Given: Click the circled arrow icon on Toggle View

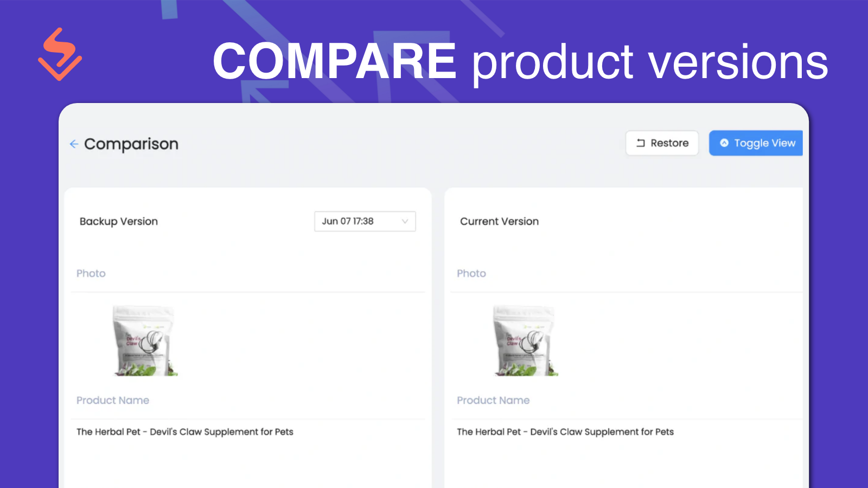Looking at the screenshot, I should tap(725, 143).
